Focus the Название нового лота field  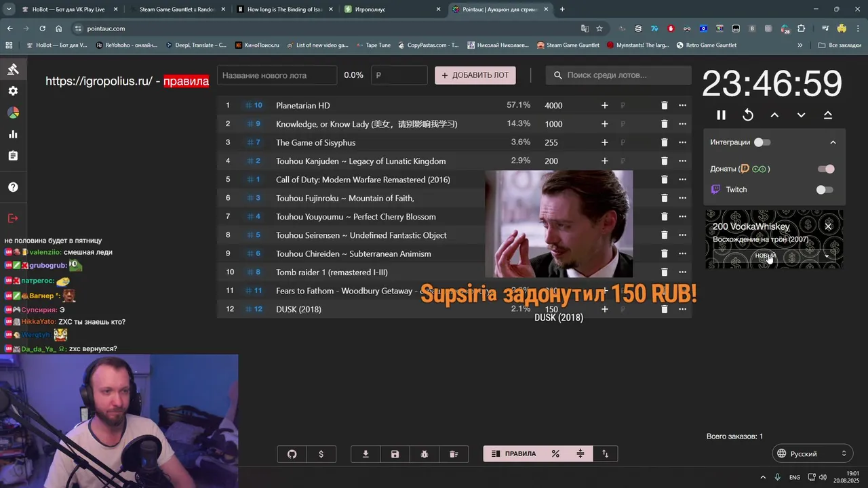pyautogui.click(x=277, y=75)
